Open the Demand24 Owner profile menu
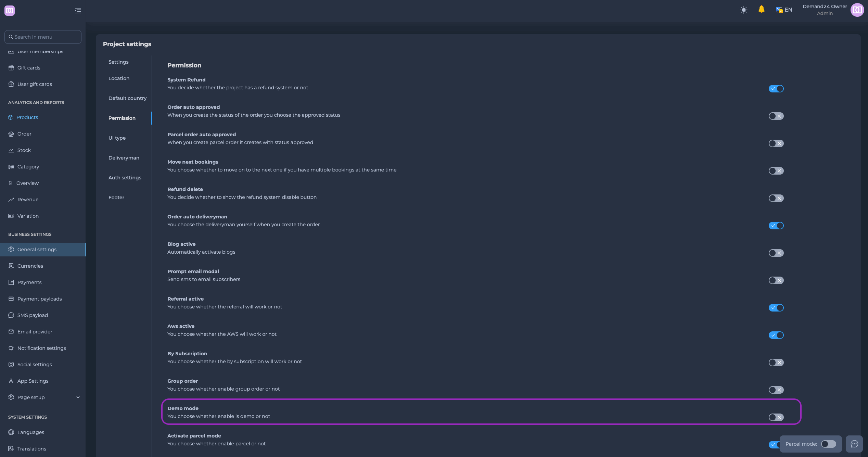 click(x=825, y=10)
